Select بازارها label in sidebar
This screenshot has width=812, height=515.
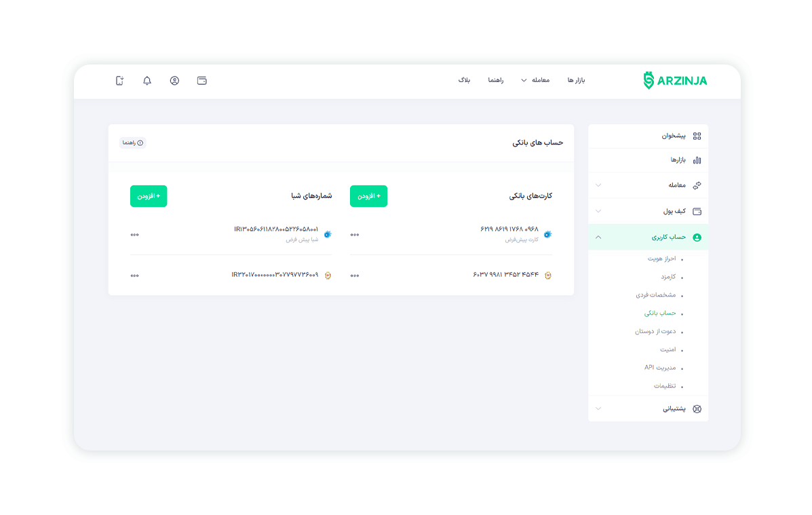(678, 160)
